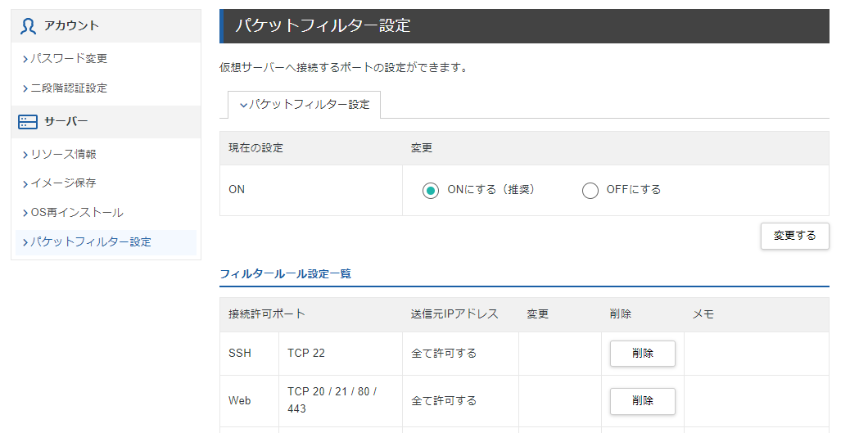Click chevron beside イメージ保存
The width and height of the screenshot is (868, 433).
(x=25, y=183)
